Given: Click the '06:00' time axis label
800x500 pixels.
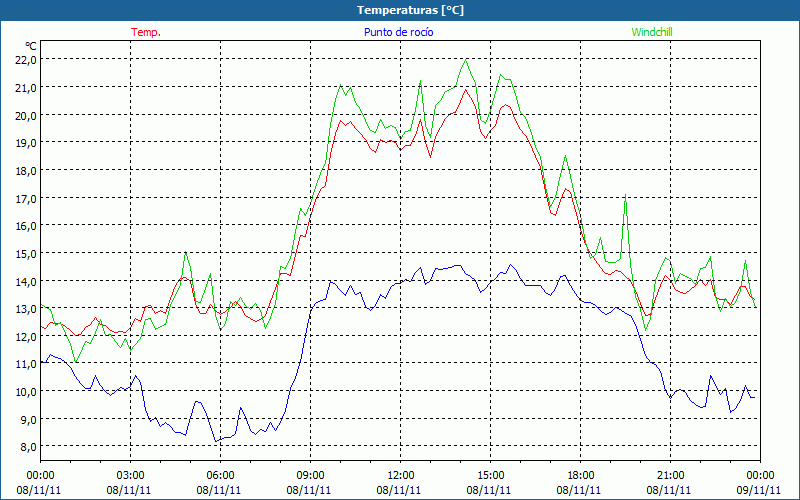Looking at the screenshot, I should point(220,476).
